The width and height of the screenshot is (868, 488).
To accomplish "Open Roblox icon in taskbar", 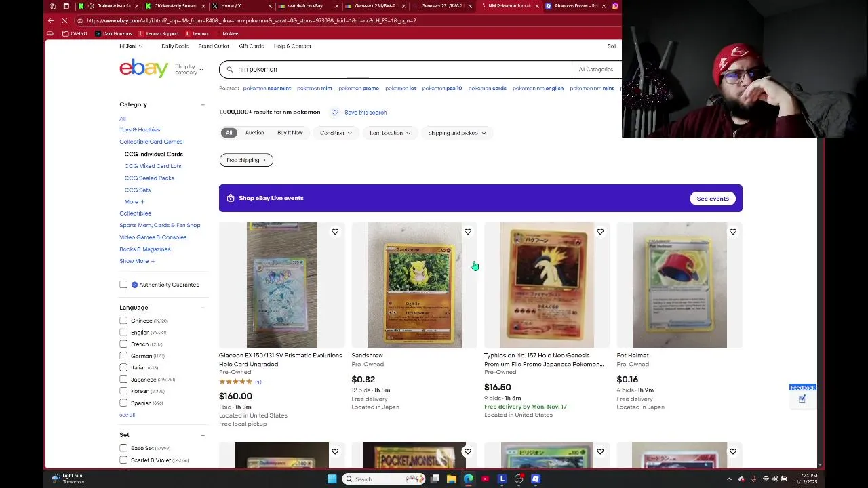I will [536, 479].
